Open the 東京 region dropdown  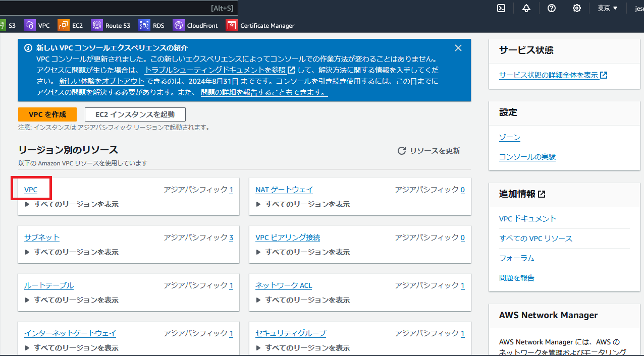(608, 8)
